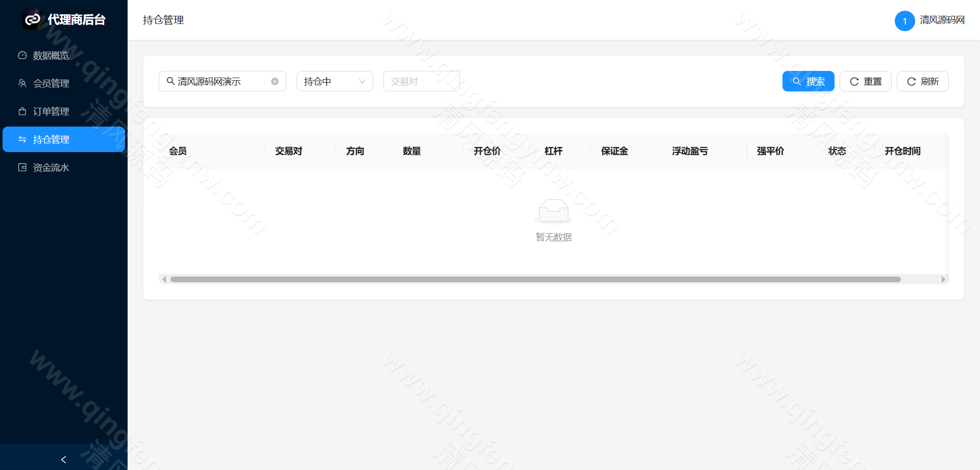Click the 暂无数据 empty state graphic
980x470 pixels.
tap(553, 211)
